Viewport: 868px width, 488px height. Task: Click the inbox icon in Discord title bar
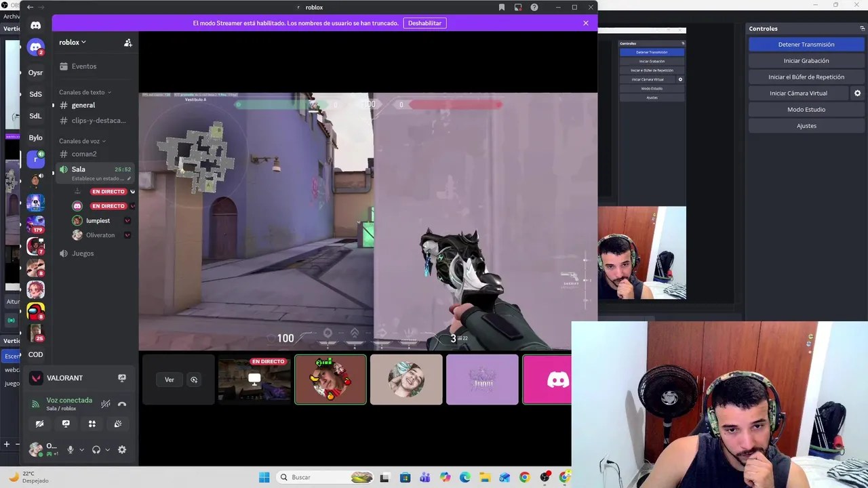click(518, 7)
